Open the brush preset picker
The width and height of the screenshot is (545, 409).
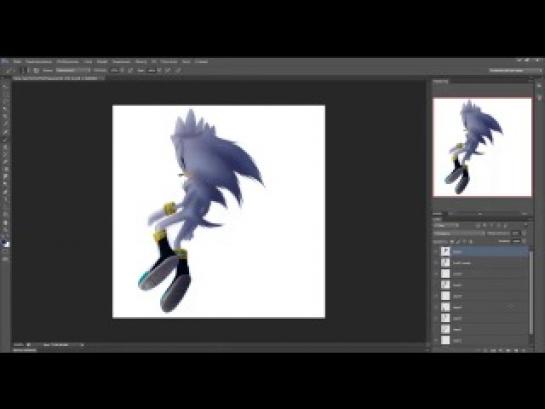[24, 70]
